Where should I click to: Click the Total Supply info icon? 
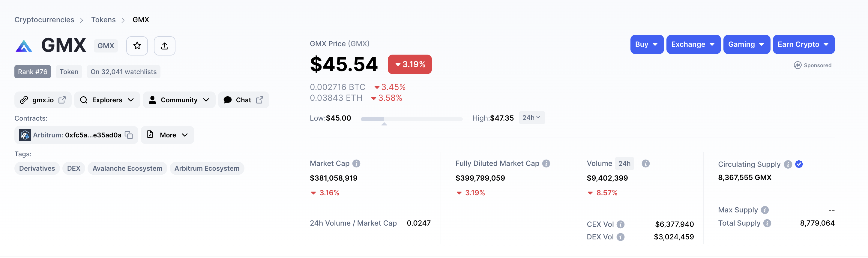767,223
